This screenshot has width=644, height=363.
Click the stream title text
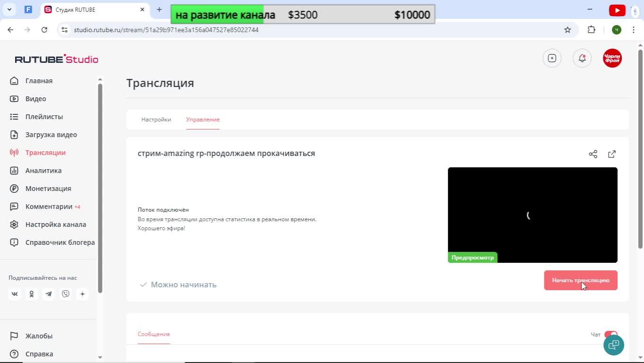(x=226, y=153)
